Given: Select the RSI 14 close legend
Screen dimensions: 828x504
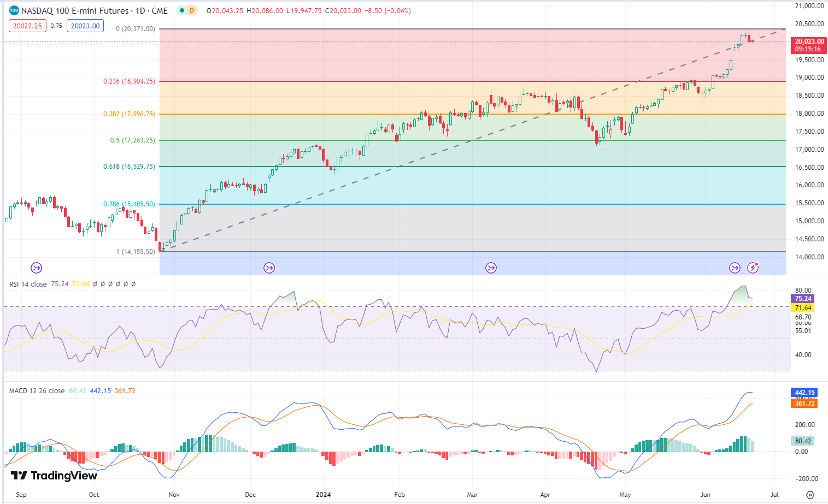Looking at the screenshot, I should 28,284.
